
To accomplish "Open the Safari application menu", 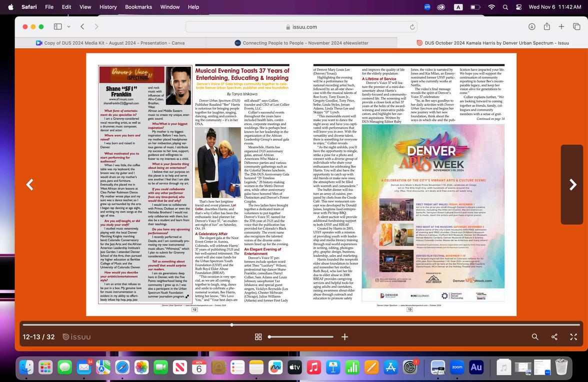I will [29, 7].
